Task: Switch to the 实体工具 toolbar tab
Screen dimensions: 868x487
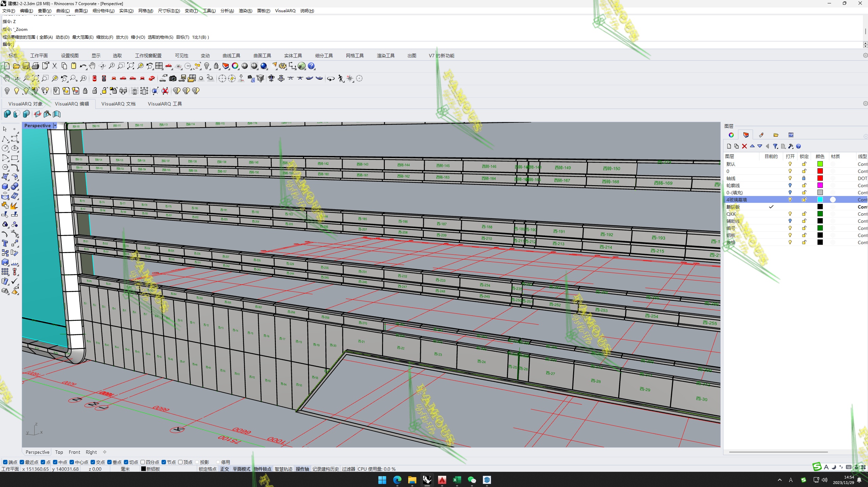Action: pos(293,56)
